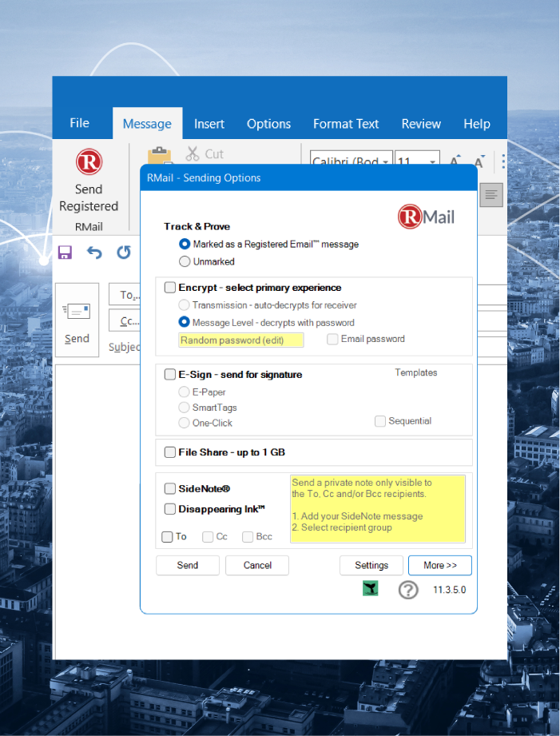Click the Templates label in E-Sign
Image resolution: width=560 pixels, height=736 pixels.
416,372
